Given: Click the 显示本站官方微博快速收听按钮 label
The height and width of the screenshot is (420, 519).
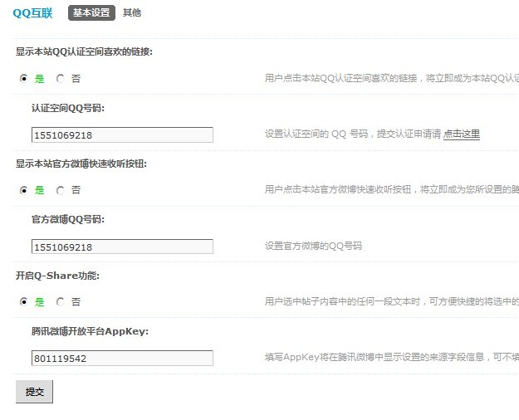Looking at the screenshot, I should click(x=81, y=164).
